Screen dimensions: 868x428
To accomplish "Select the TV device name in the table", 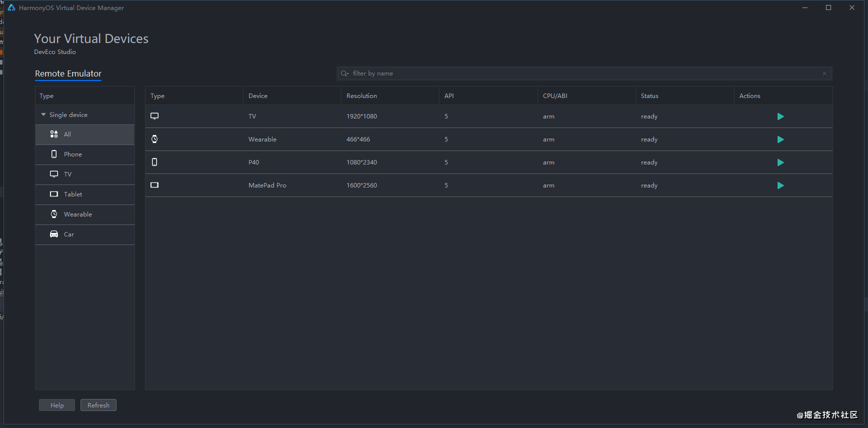I will pyautogui.click(x=252, y=116).
